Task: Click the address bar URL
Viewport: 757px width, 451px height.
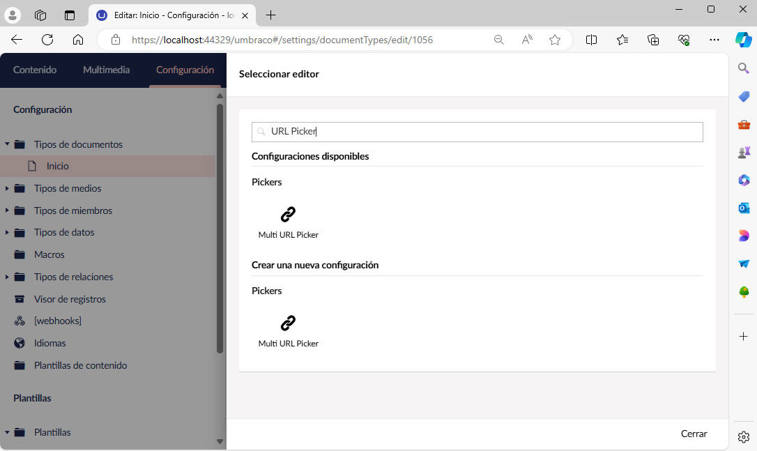Action: [x=282, y=40]
